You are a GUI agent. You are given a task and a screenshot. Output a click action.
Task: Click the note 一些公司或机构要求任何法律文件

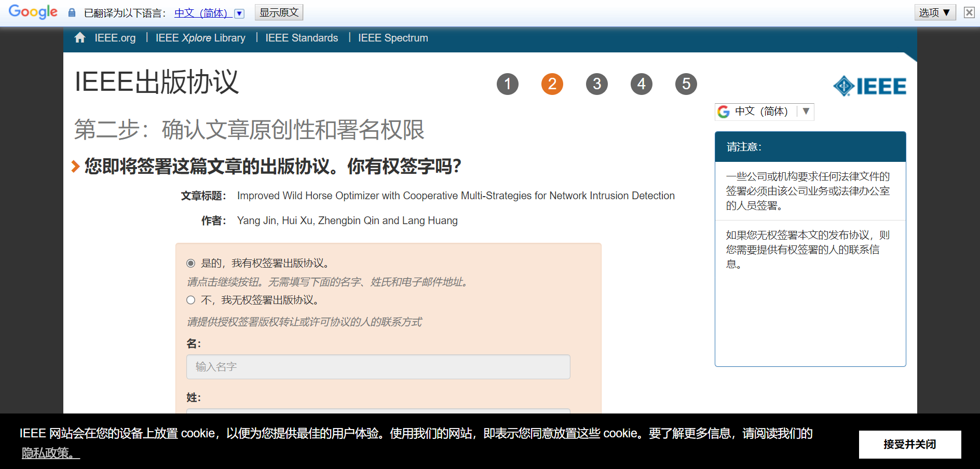click(x=808, y=191)
